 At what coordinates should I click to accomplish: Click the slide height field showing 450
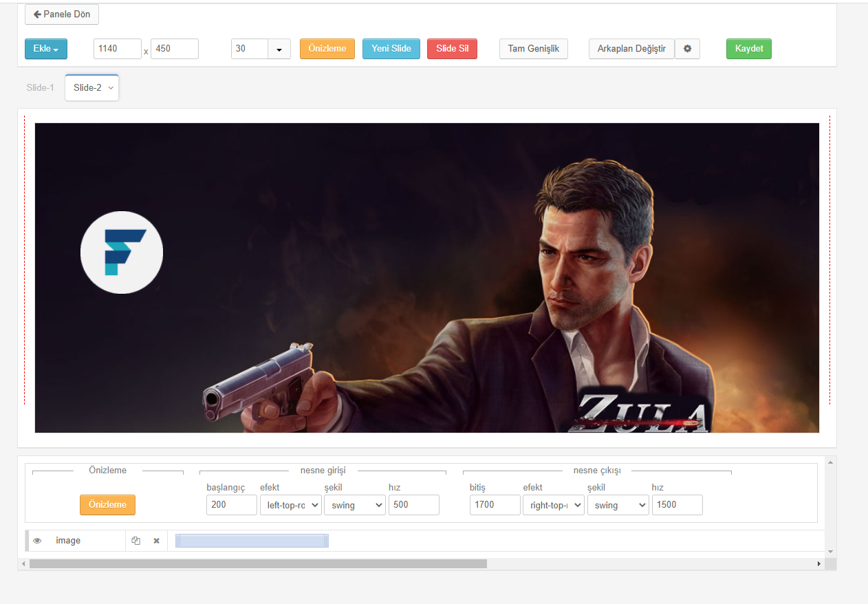[x=175, y=49]
